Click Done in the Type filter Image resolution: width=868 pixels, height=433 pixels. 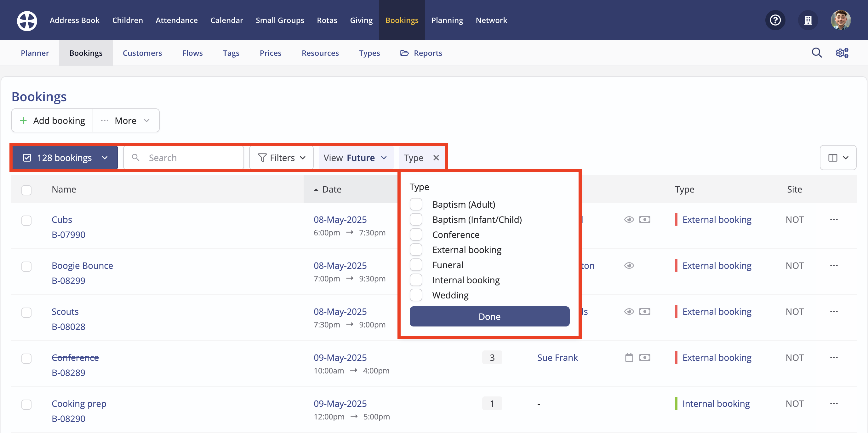pyautogui.click(x=489, y=316)
